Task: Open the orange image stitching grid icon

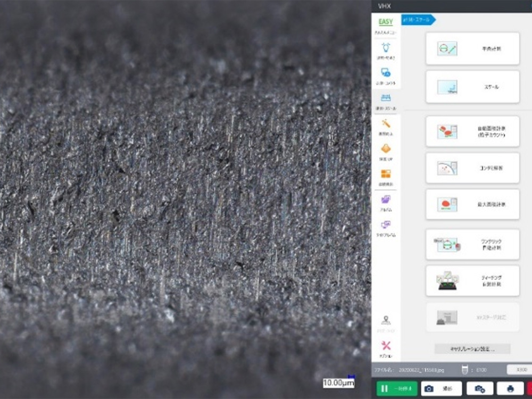Action: point(386,176)
